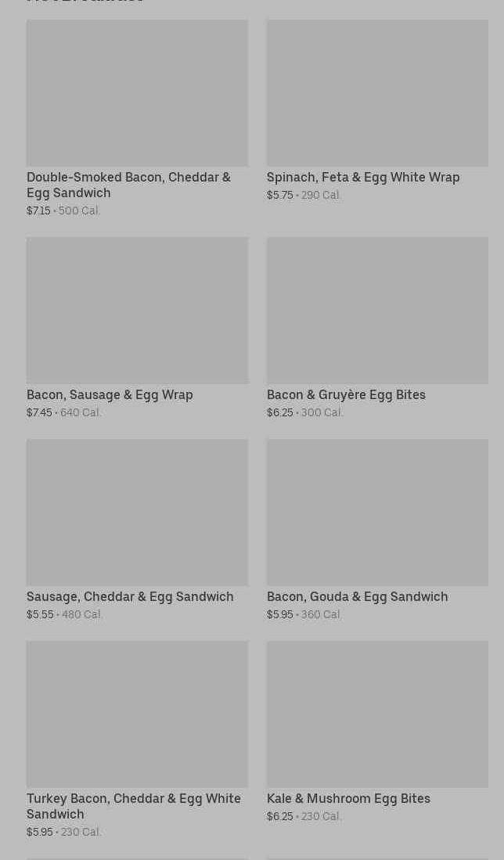The width and height of the screenshot is (504, 860).
Task: Click the $5.55 • 480 Cal. price text
Action: 65,614
